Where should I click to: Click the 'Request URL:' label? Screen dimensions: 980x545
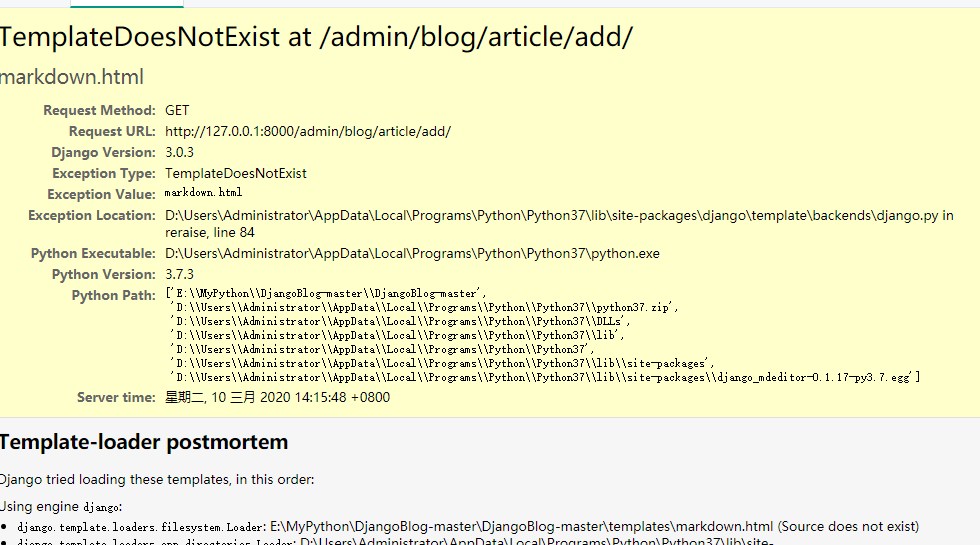[112, 132]
